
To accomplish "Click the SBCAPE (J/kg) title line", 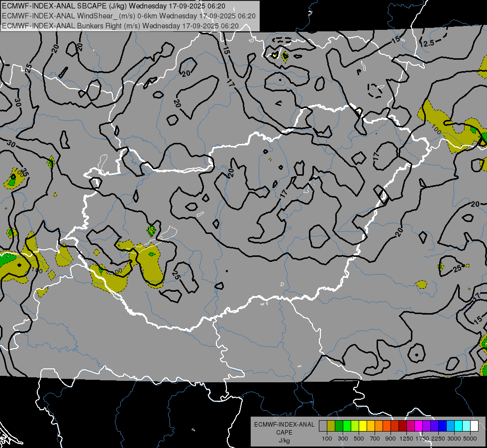I will click(x=114, y=6).
